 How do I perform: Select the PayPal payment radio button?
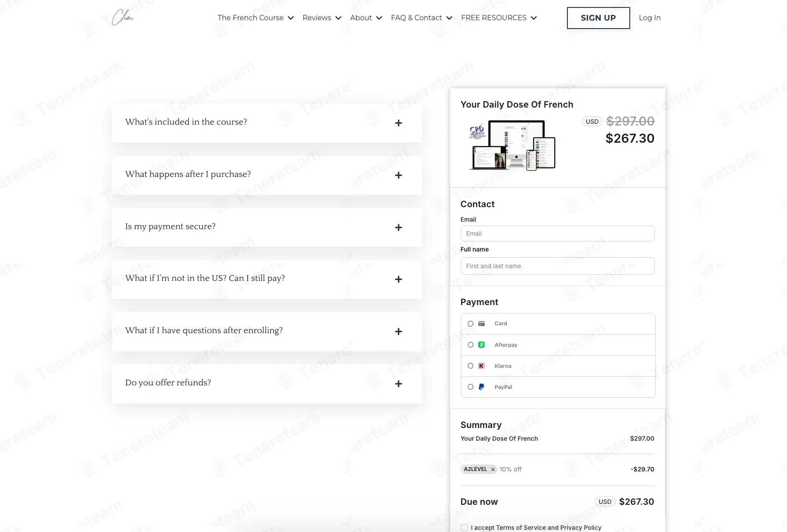coord(470,387)
